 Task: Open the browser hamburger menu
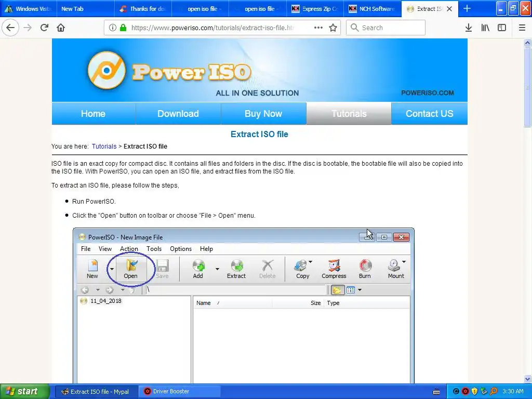(522, 28)
